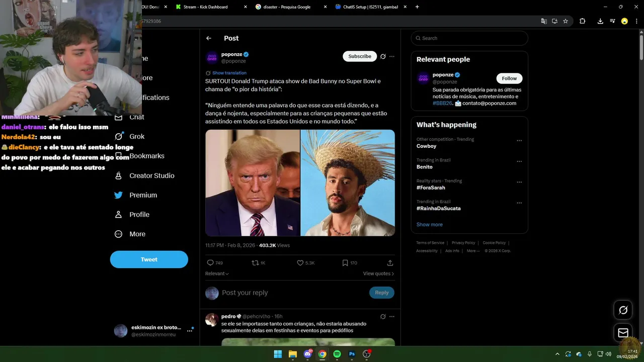This screenshot has height=362, width=644.
Task: Open OBS Studio from the taskbar
Action: click(366, 354)
